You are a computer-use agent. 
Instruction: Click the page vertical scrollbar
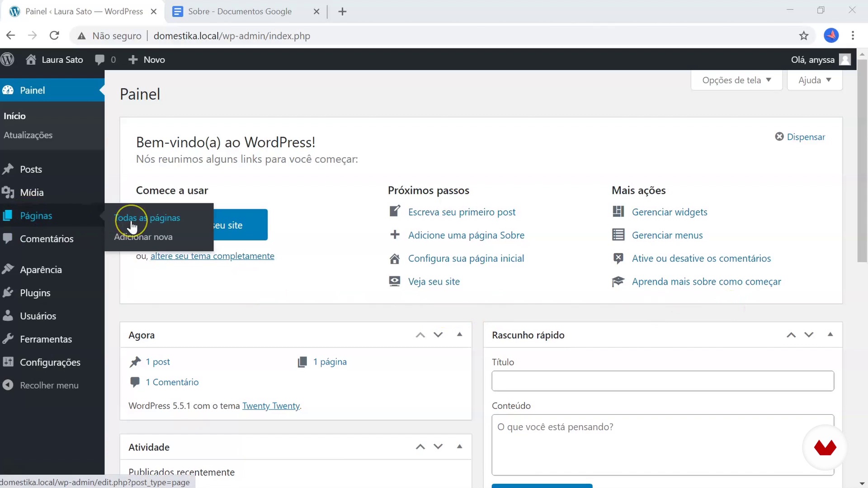(862, 160)
